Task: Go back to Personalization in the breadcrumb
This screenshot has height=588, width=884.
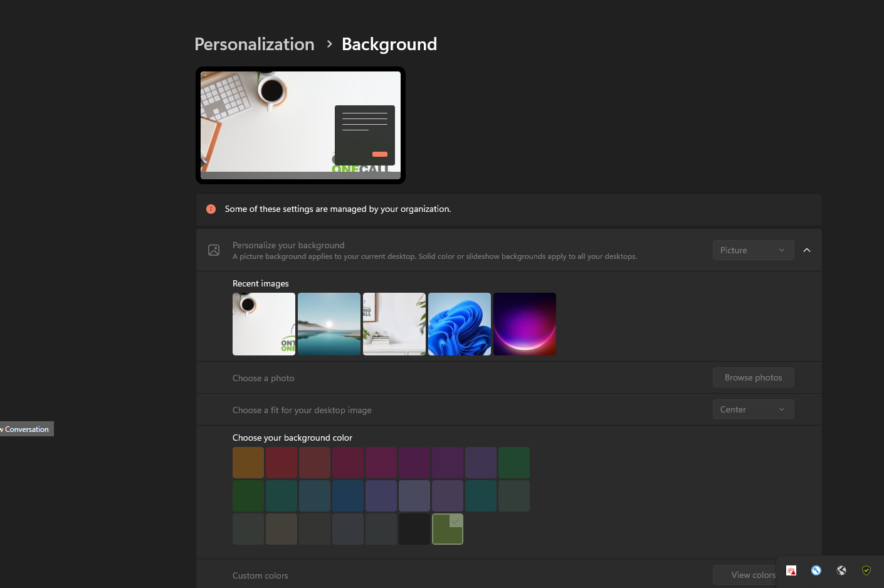Action: coord(255,44)
